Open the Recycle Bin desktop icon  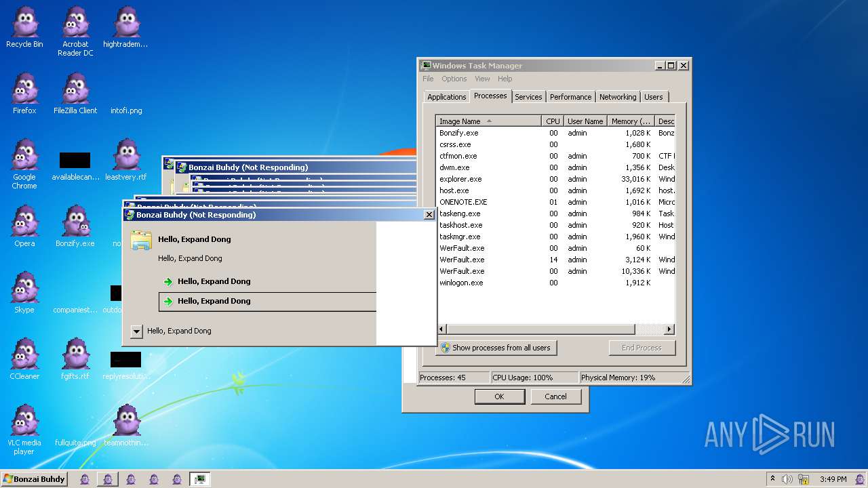click(x=24, y=27)
